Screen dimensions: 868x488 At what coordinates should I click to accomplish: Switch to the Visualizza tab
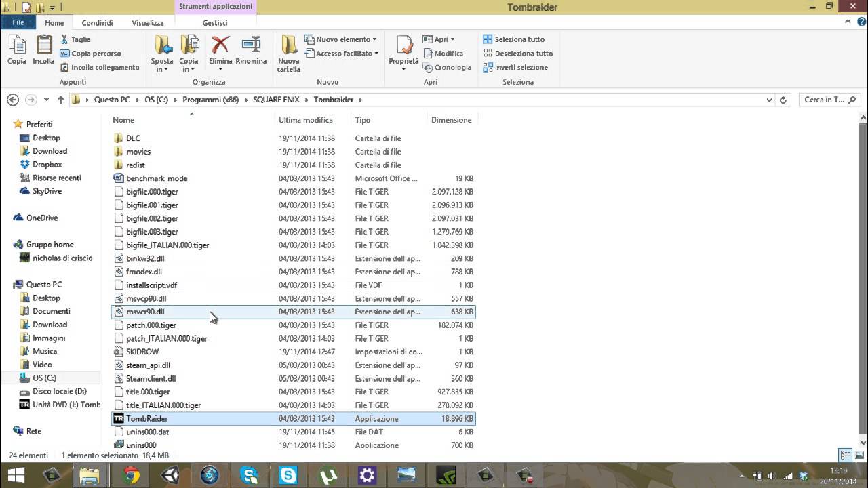(x=148, y=22)
